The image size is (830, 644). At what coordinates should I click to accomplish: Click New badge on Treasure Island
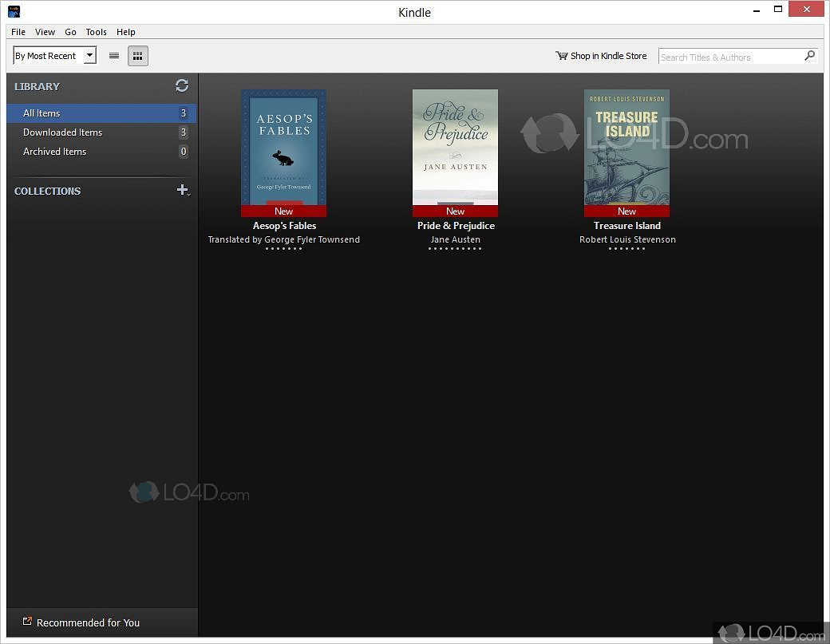626,211
